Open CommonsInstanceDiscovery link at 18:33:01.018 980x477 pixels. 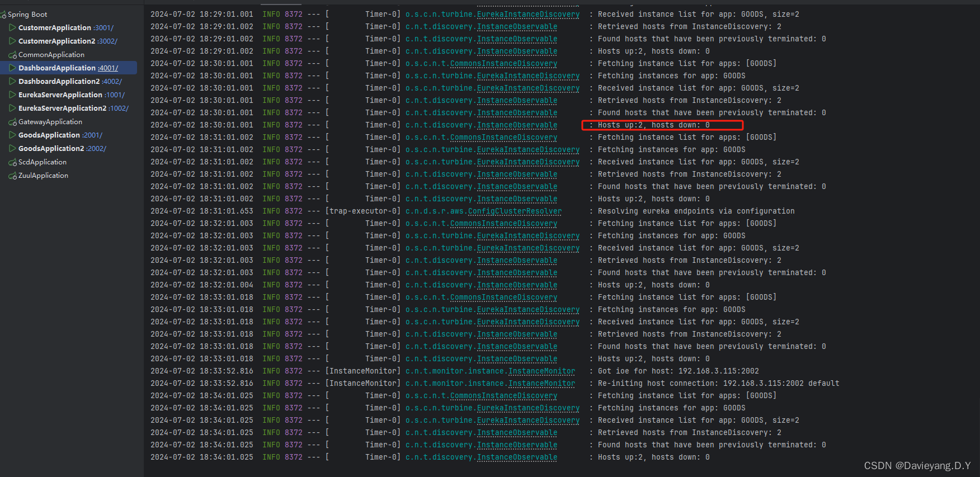pyautogui.click(x=503, y=297)
